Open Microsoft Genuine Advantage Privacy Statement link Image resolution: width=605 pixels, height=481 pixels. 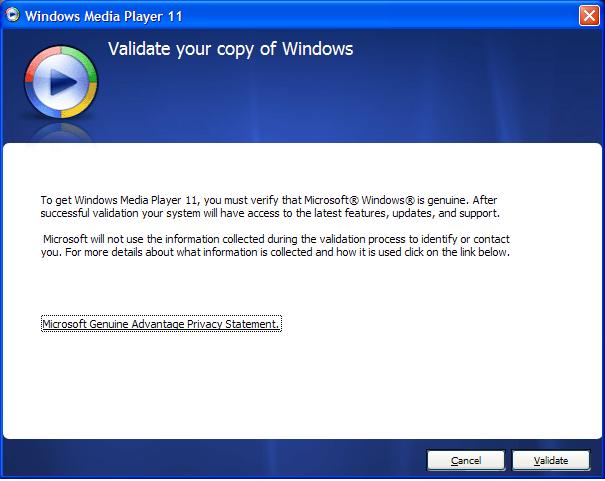(161, 324)
